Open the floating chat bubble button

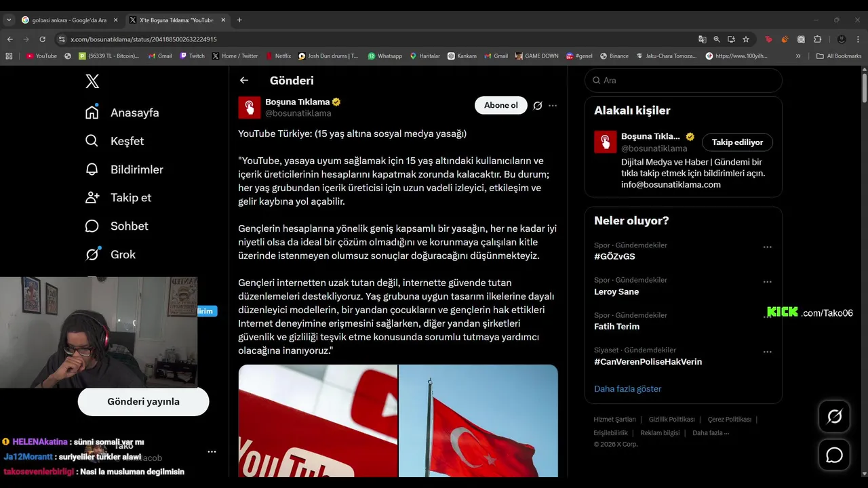[x=834, y=455]
